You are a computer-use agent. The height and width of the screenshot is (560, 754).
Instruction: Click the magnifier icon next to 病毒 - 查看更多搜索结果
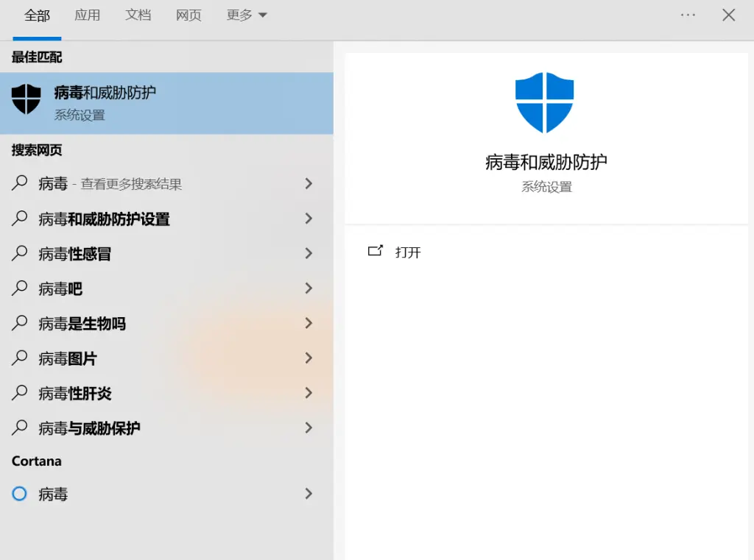19,183
